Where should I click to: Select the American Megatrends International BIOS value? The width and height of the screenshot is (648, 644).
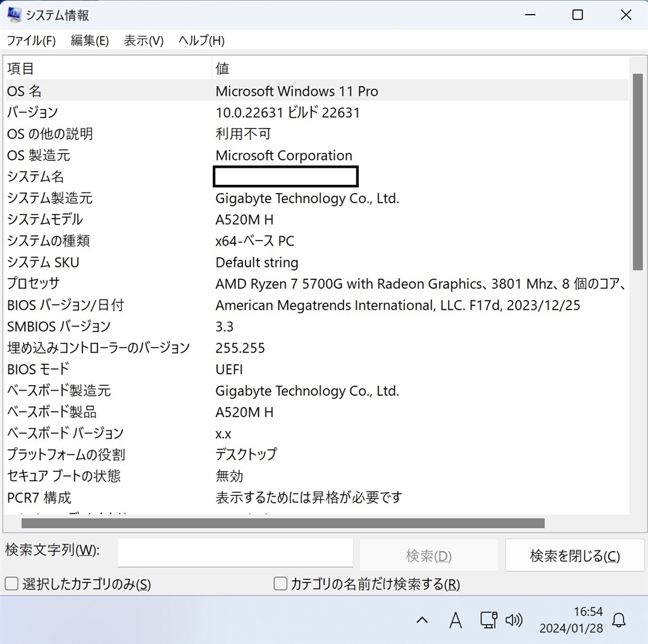(397, 305)
